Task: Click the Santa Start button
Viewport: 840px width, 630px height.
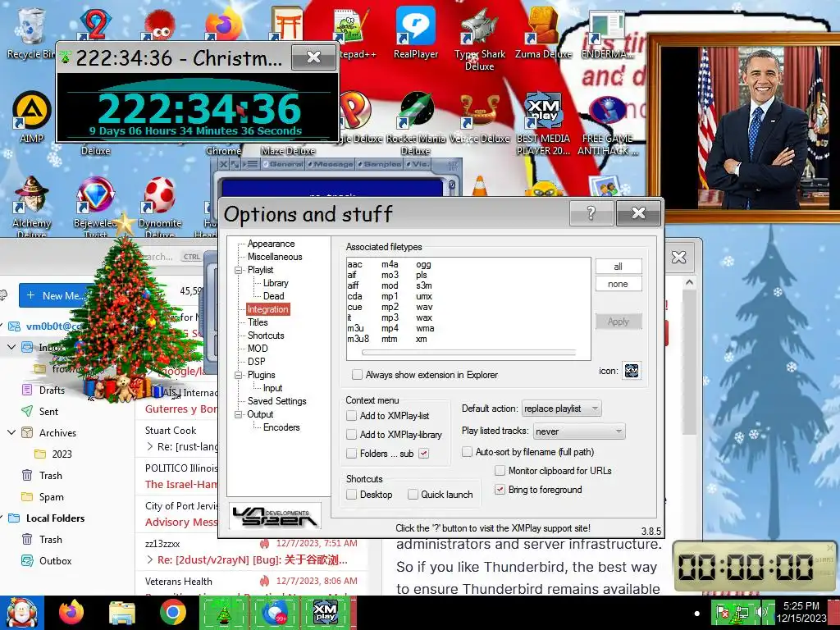Action: (21, 613)
